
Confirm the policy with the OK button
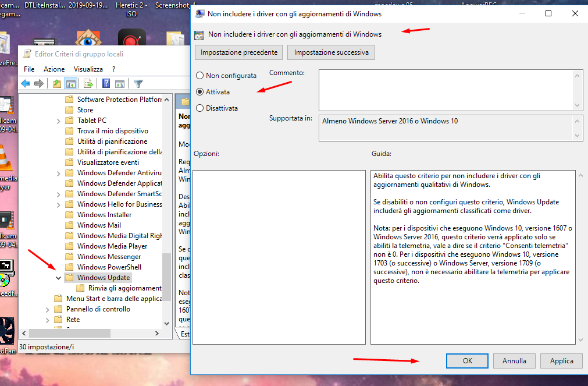point(467,361)
